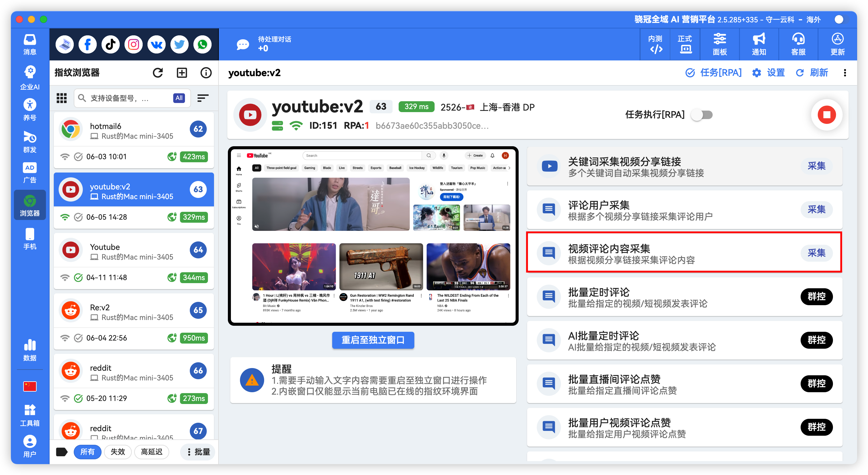This screenshot has height=475, width=868.
Task: Click the China flag region icon
Action: [30, 386]
